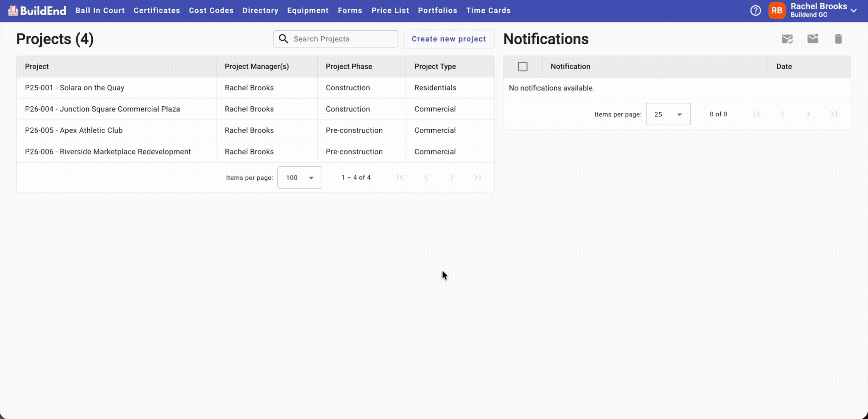Open P26-005 - Apex Athletic Club project
868x419 pixels.
click(x=74, y=130)
